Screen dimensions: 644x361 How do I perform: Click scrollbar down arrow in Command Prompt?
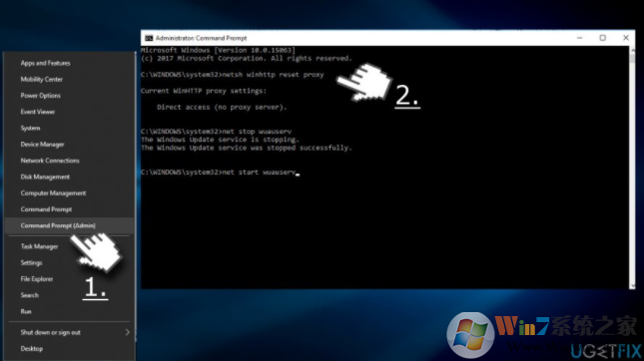pyautogui.click(x=632, y=286)
